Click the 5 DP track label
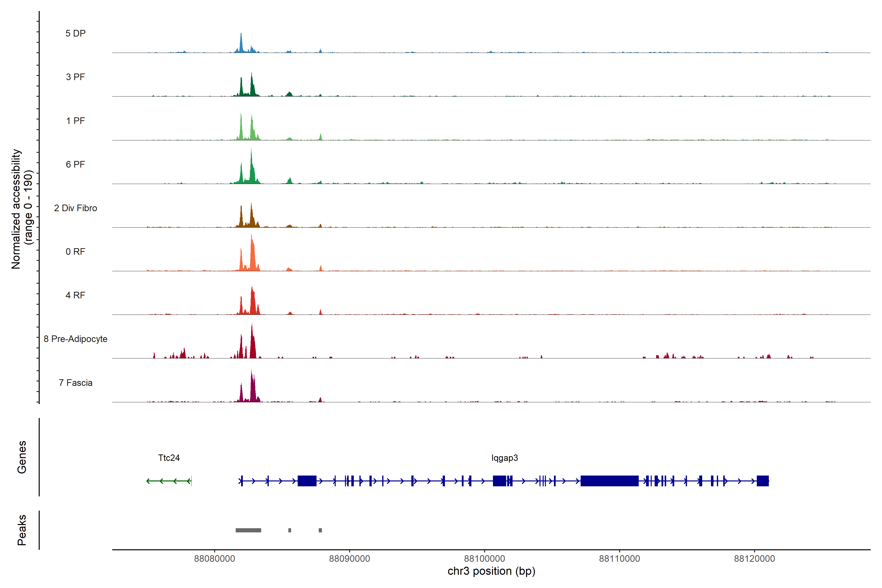Screen dimensions: 882x588 (x=75, y=33)
